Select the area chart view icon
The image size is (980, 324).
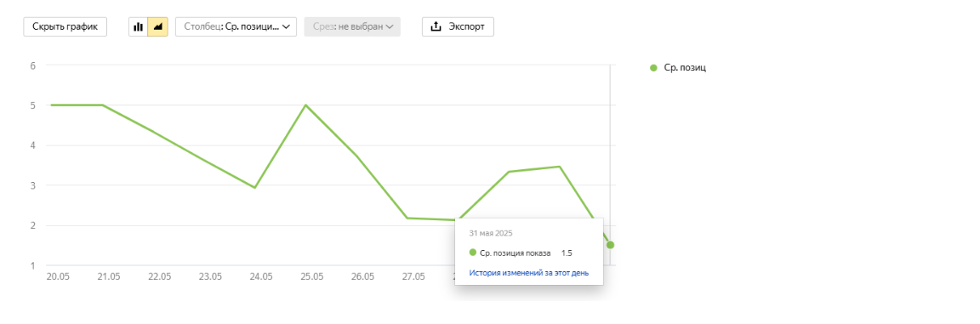point(158,27)
